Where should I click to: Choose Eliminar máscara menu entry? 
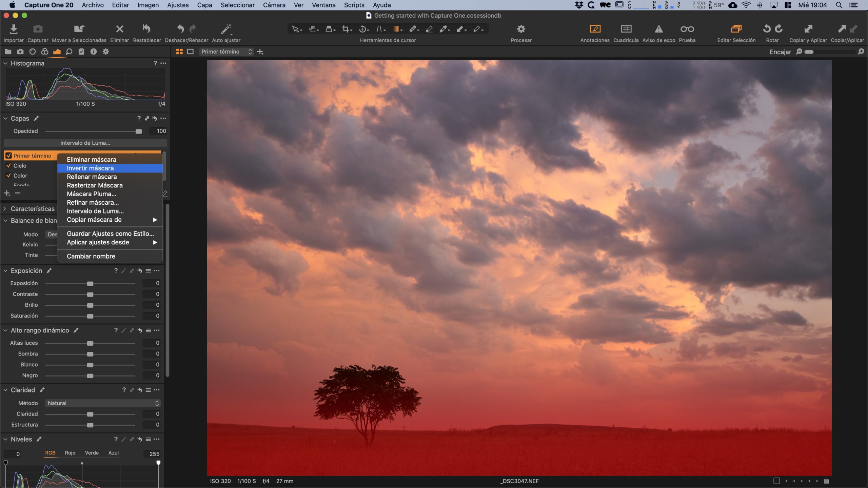click(110, 159)
